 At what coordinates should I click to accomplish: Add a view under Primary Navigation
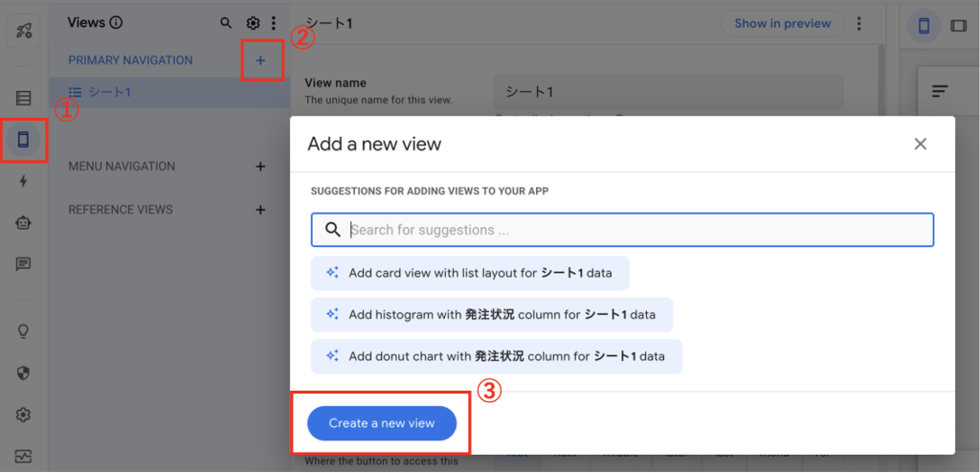(260, 60)
